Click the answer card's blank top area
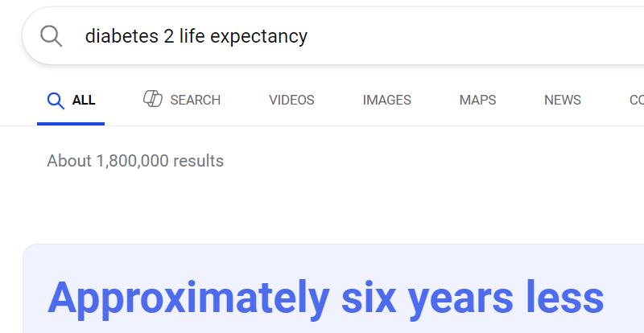 click(322, 257)
